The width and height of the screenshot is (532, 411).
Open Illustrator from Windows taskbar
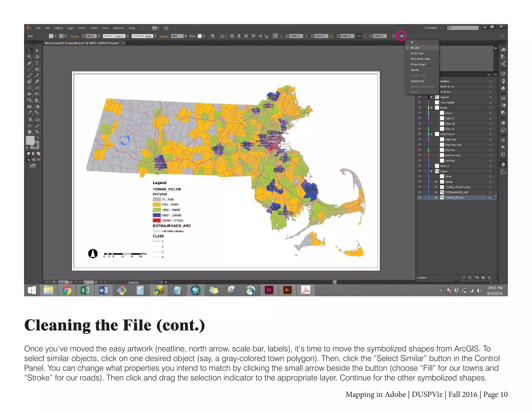coord(287,290)
